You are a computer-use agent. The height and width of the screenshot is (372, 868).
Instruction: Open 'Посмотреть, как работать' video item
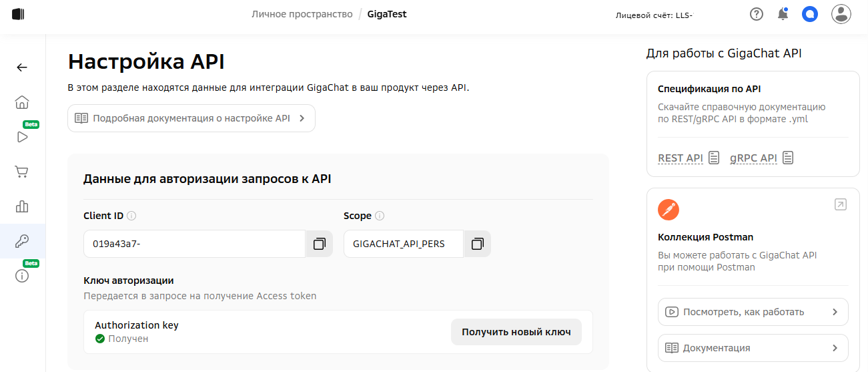point(753,312)
